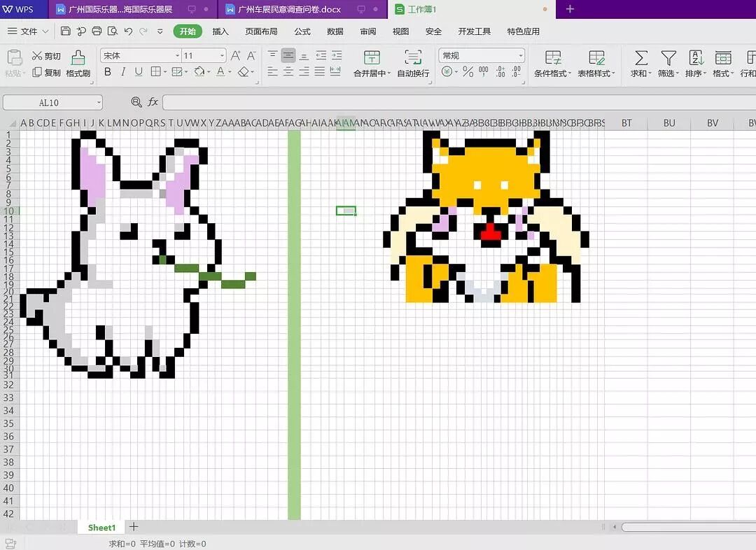This screenshot has height=550, width=756.
Task: Click the zoom magnifier icon beside fx
Action: point(136,101)
